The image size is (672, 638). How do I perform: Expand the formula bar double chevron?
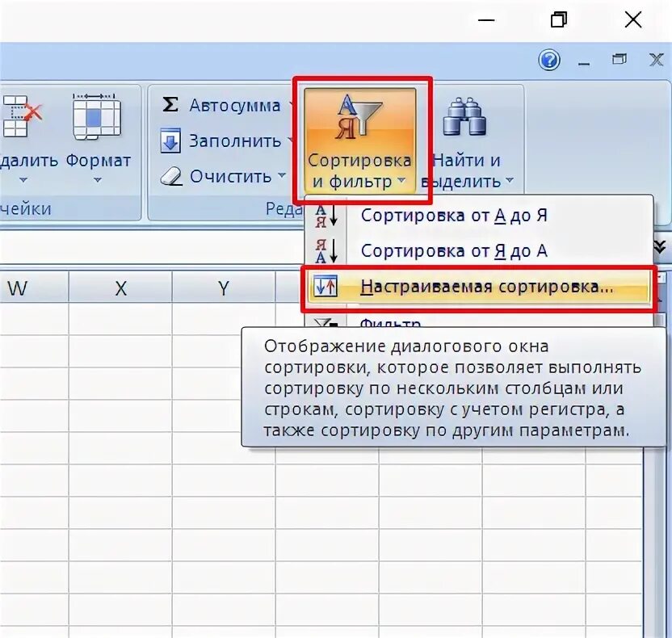660,247
